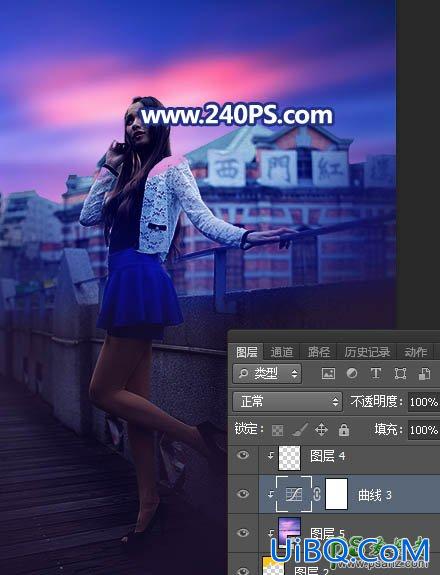Click the 填充 label
Image resolution: width=440 pixels, height=575 pixels.
388,429
